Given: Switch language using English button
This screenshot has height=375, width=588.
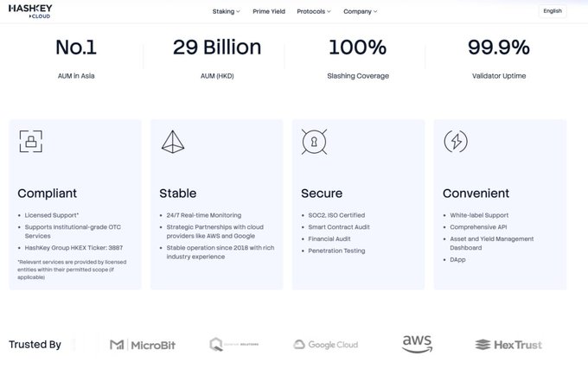Looking at the screenshot, I should [553, 11].
